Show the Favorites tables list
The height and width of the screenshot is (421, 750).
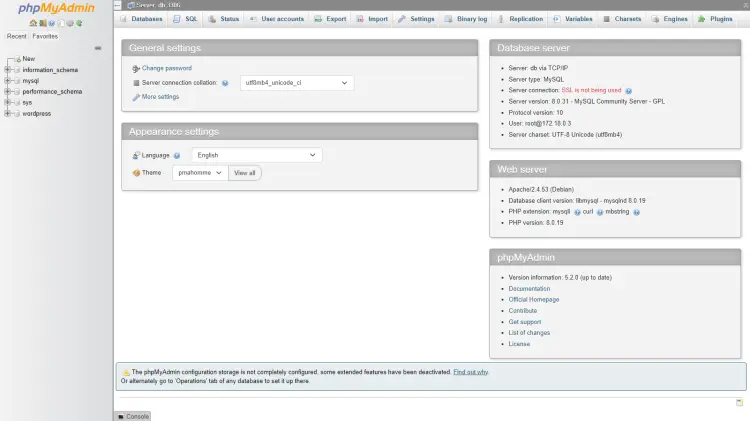[x=45, y=36]
